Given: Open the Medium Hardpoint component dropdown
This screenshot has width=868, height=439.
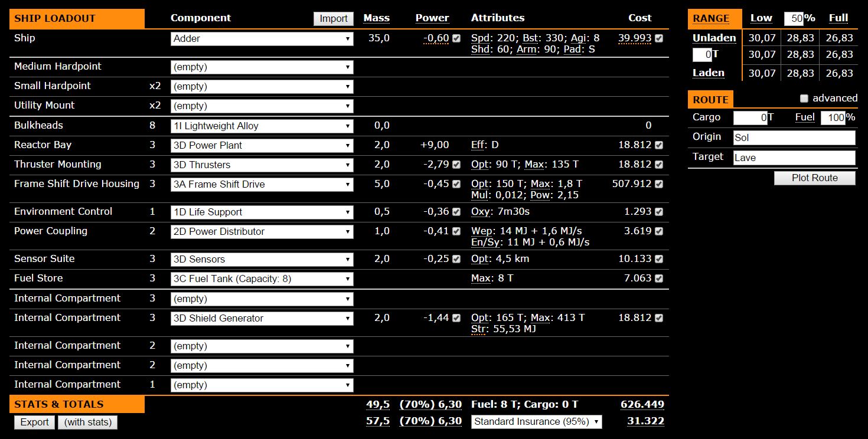Looking at the screenshot, I should [x=262, y=67].
